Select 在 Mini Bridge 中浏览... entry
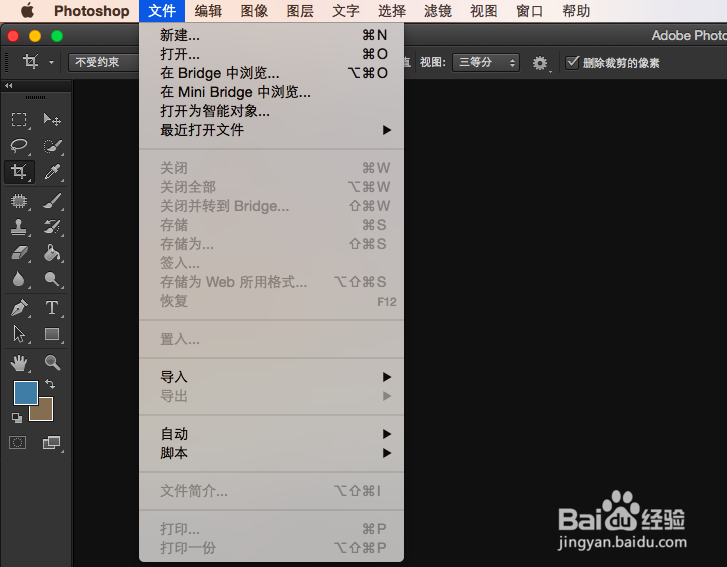Image resolution: width=727 pixels, height=567 pixels. point(271,92)
